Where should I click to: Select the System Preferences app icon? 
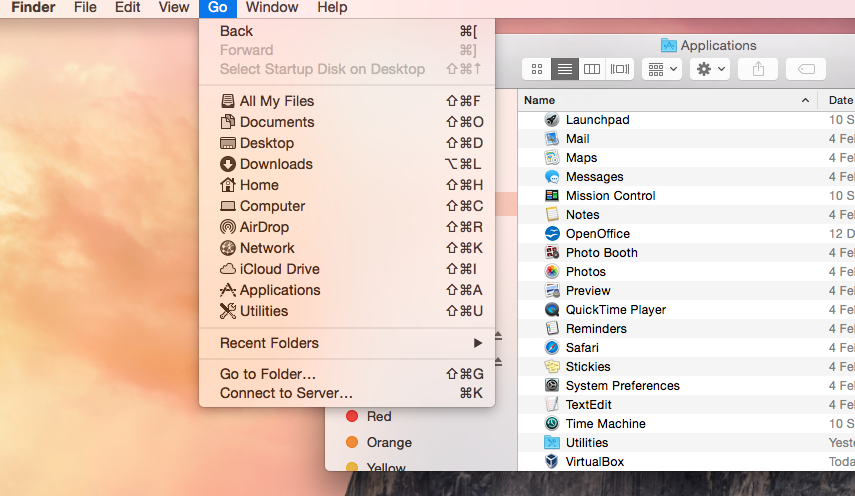(552, 386)
